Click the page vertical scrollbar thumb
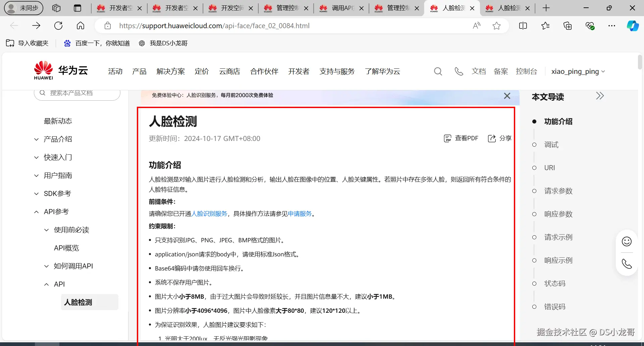644x346 pixels. [640, 62]
